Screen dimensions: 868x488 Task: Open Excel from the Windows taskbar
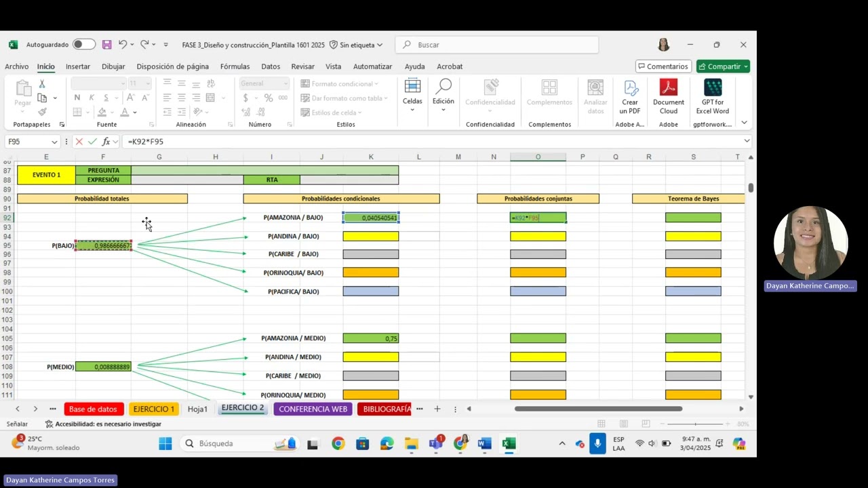coord(509,444)
